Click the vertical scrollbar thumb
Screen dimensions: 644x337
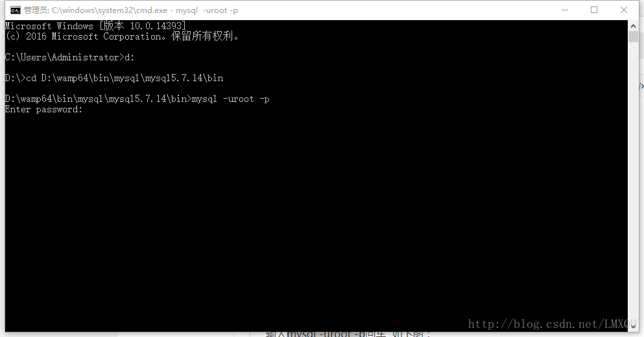click(x=633, y=36)
